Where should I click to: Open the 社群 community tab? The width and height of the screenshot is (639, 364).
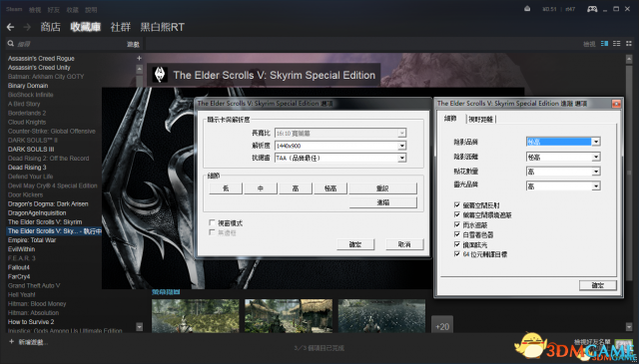120,27
